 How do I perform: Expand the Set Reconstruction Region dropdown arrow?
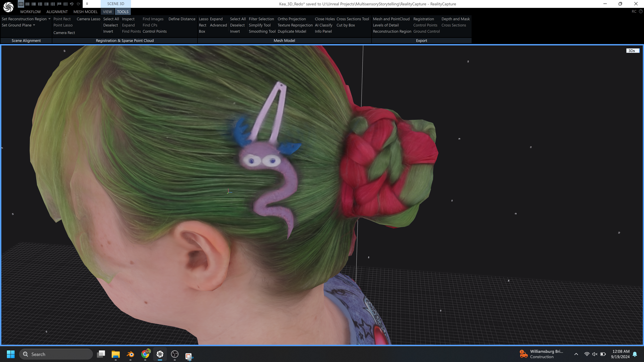49,19
